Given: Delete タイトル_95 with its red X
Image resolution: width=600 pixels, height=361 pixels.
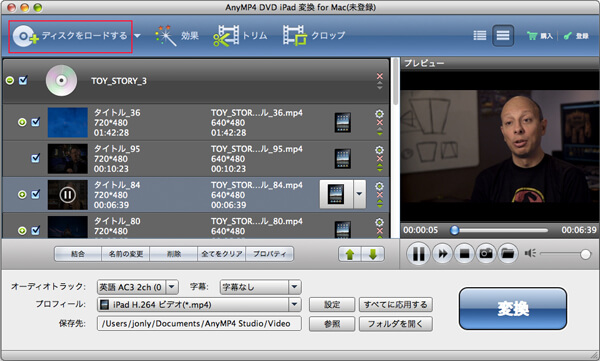Looking at the screenshot, I should click(380, 158).
